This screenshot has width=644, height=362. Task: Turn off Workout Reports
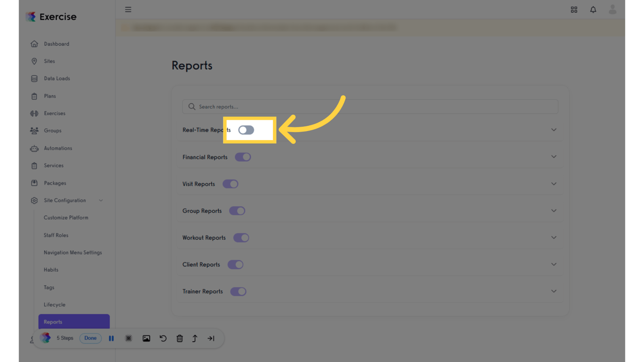point(241,238)
